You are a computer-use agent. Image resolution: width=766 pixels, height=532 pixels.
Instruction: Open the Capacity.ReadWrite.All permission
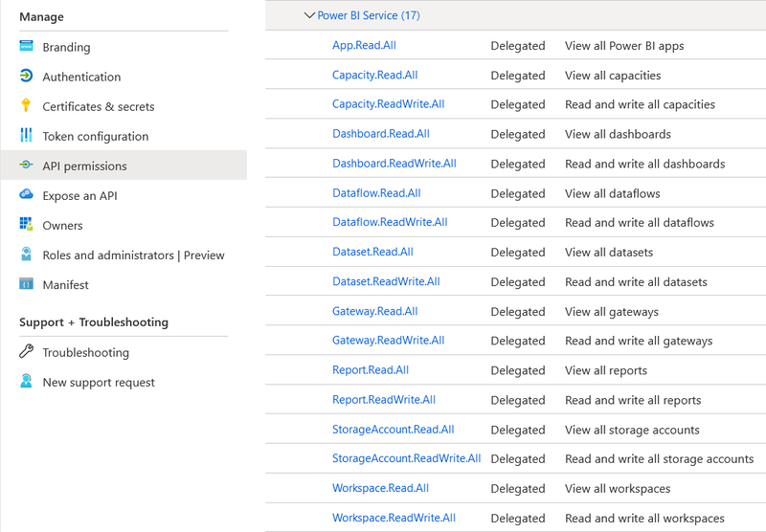tap(389, 104)
